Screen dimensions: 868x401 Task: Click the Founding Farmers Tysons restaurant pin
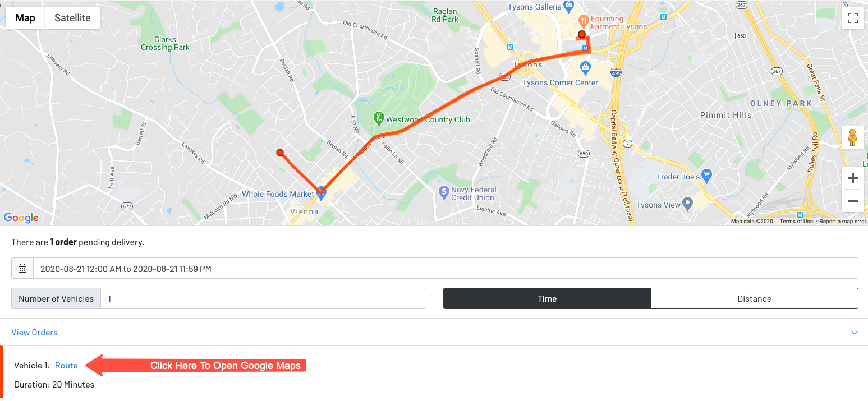(x=584, y=21)
